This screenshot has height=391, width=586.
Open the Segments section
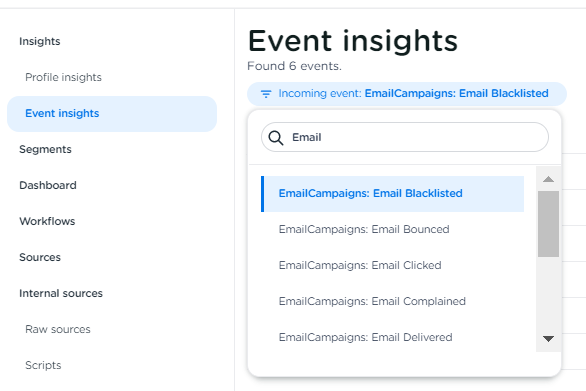pos(45,150)
